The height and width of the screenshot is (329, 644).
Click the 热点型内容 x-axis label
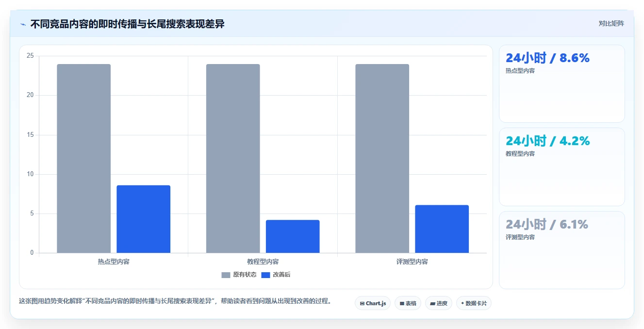pyautogui.click(x=114, y=262)
